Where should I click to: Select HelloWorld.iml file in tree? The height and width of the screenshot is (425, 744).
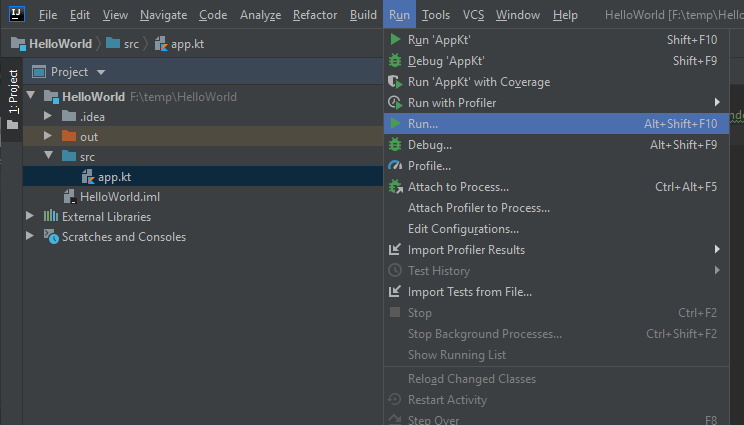click(119, 197)
